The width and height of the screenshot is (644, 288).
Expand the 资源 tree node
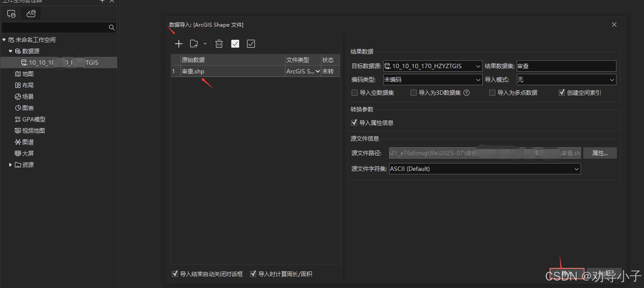(10, 164)
